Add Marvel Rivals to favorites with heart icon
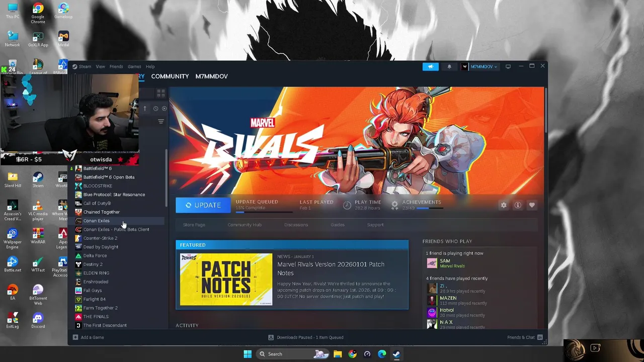 pyautogui.click(x=532, y=205)
